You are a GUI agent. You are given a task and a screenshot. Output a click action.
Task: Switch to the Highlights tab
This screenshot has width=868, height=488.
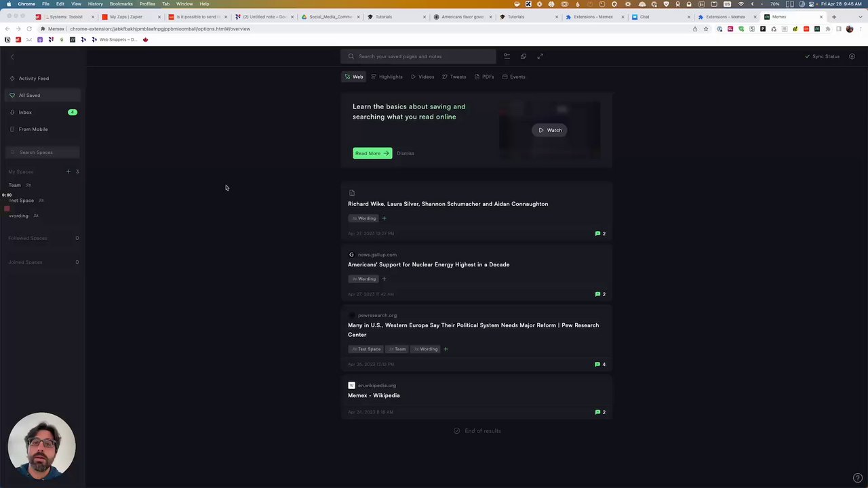click(x=387, y=77)
